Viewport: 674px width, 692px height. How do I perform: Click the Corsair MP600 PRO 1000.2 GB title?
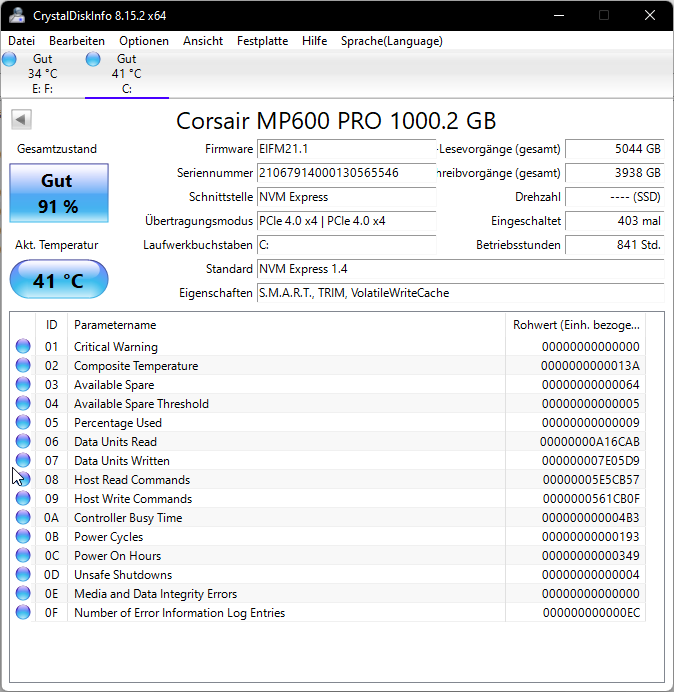(336, 120)
